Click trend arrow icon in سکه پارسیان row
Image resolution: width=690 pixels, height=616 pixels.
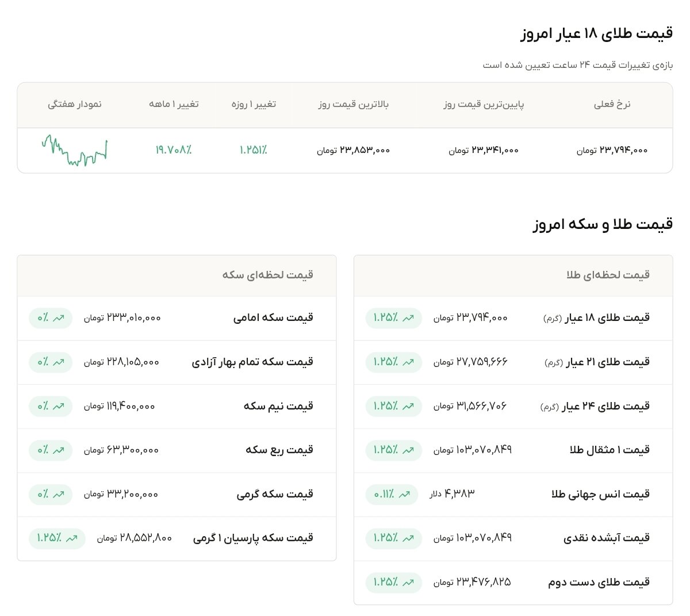(72, 538)
